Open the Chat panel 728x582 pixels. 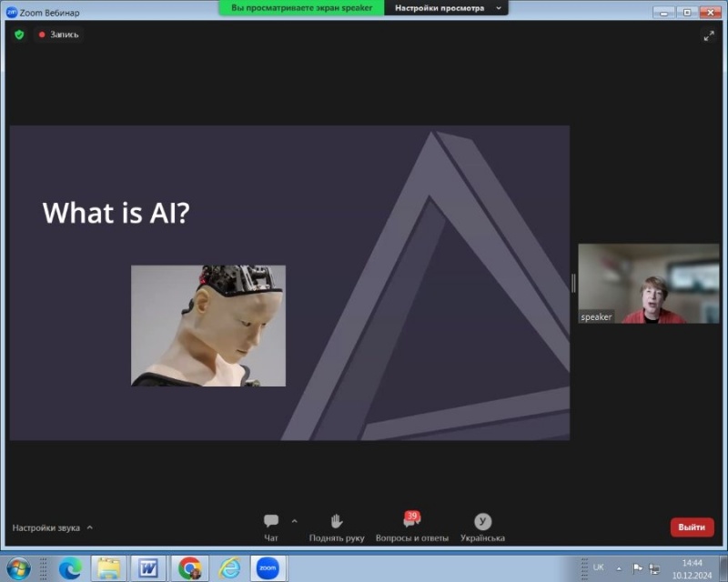point(271,522)
